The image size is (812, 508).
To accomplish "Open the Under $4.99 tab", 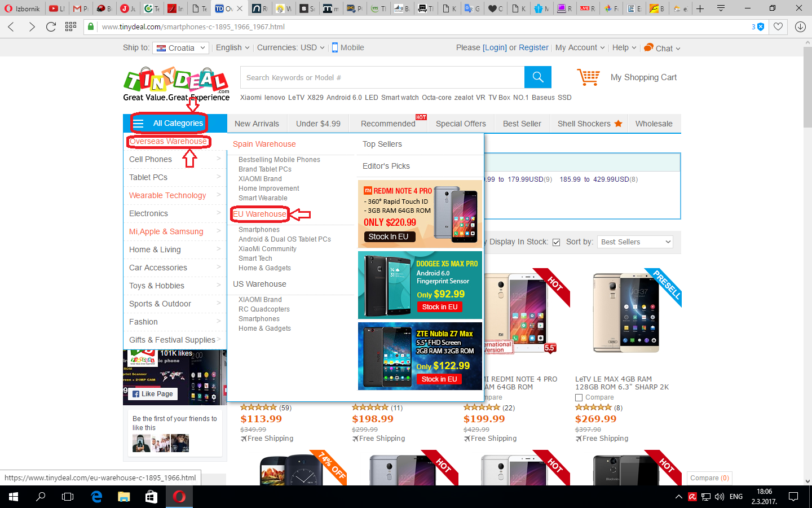I will click(318, 124).
